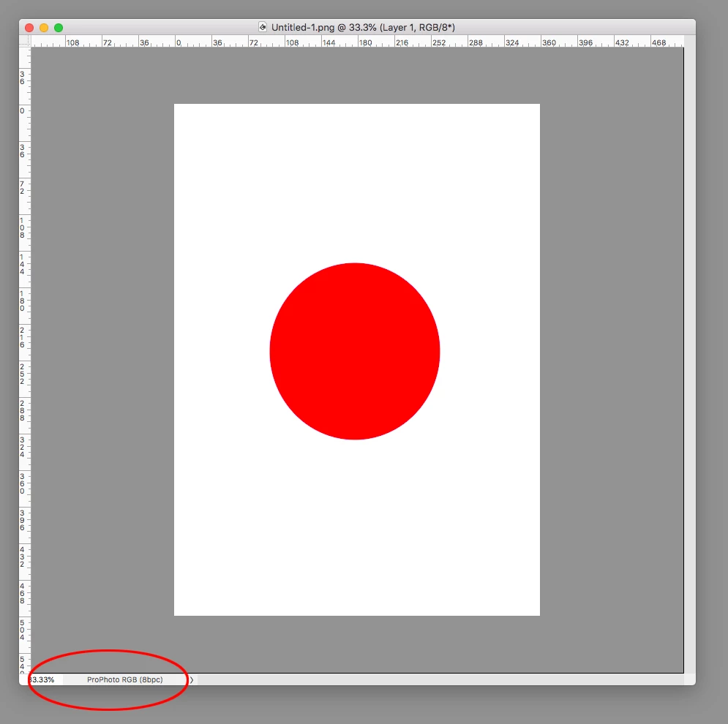Click the 468 mark on horizontal ruler
This screenshot has height=724, width=728.
(658, 42)
